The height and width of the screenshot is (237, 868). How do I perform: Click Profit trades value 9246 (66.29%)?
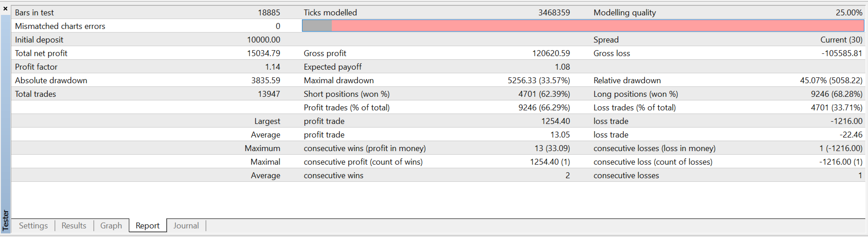tap(544, 108)
